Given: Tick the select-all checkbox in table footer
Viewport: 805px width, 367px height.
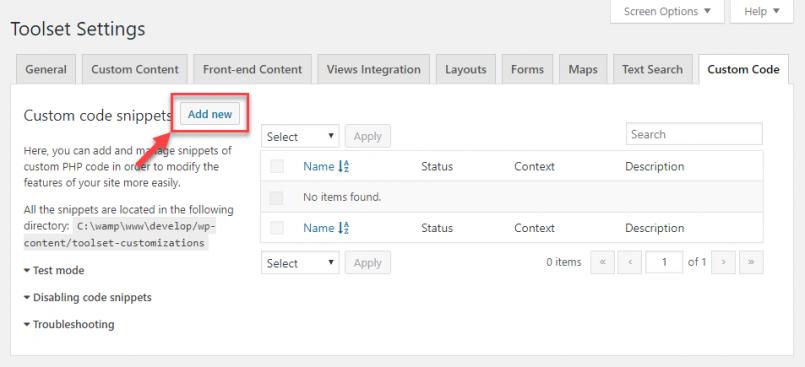Looking at the screenshot, I should point(277,228).
